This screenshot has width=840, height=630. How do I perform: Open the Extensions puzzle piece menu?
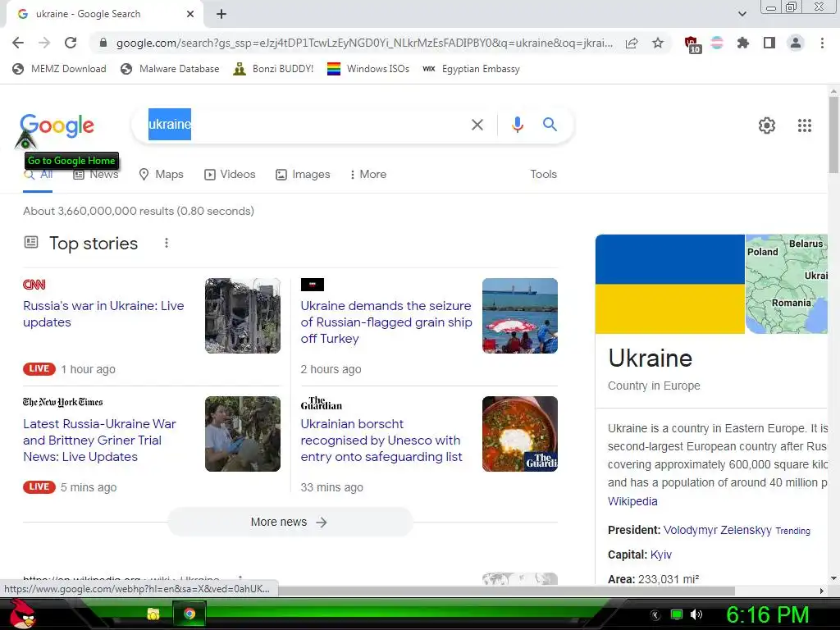click(743, 43)
